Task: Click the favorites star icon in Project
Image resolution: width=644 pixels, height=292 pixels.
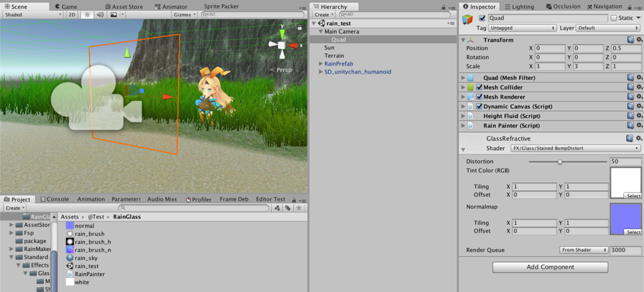Action: tap(299, 208)
